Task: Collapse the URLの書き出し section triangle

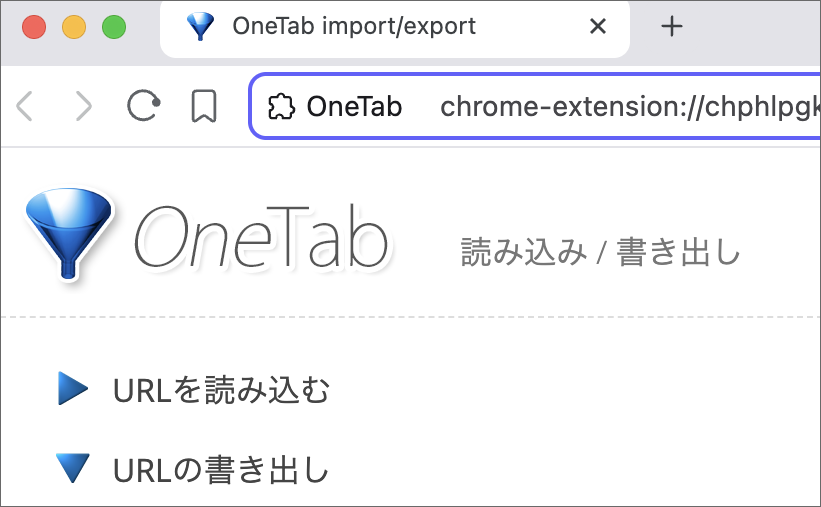Action: (72, 468)
